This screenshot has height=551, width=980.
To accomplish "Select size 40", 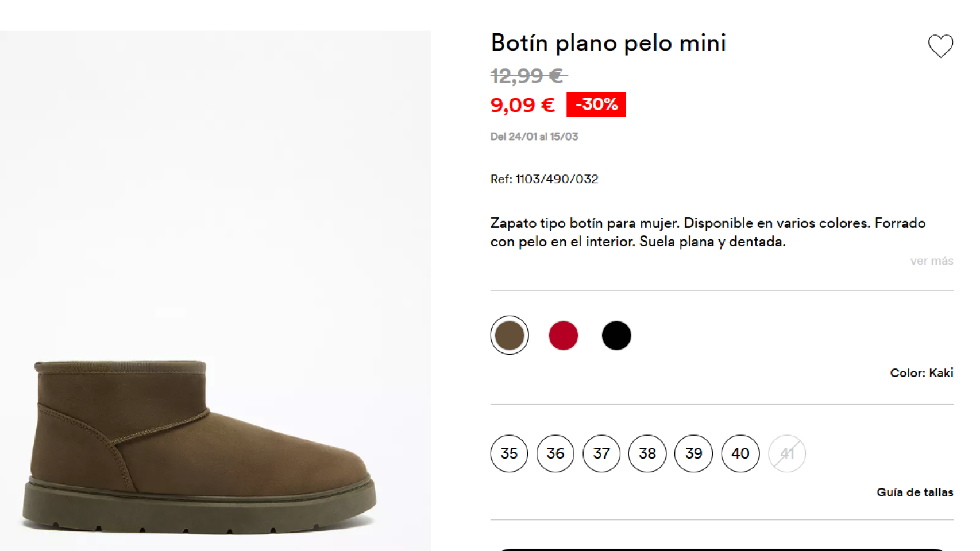I will (739, 453).
